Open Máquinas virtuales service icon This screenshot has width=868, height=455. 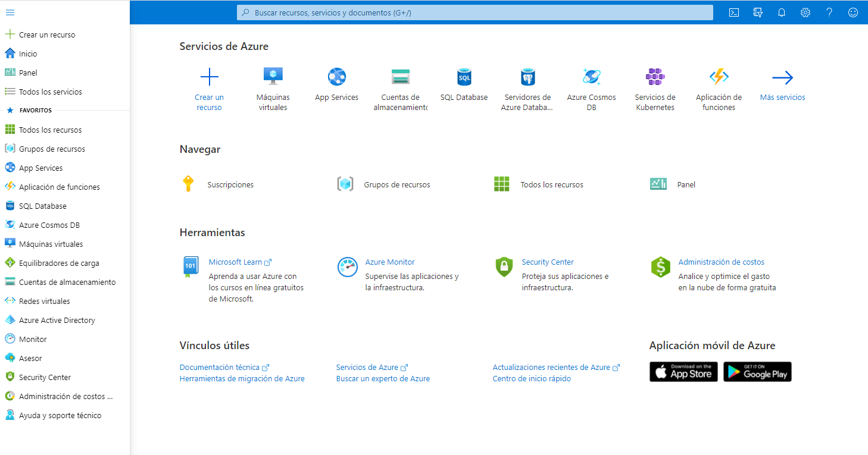[x=273, y=77]
